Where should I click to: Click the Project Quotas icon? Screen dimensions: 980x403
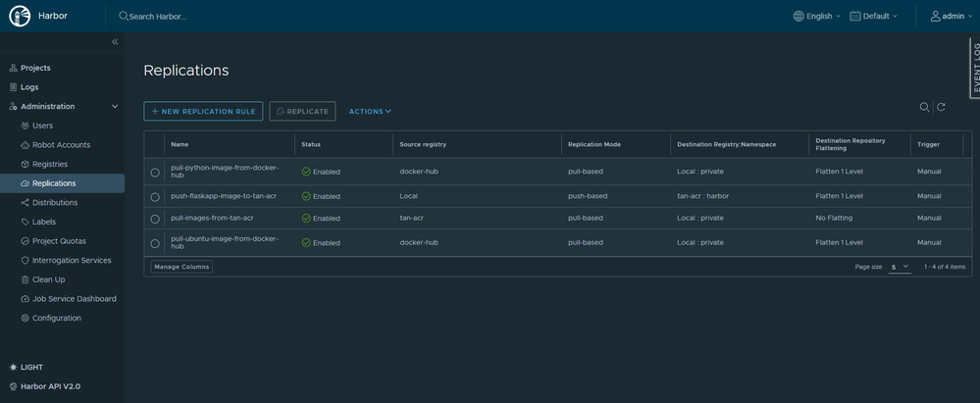[25, 241]
